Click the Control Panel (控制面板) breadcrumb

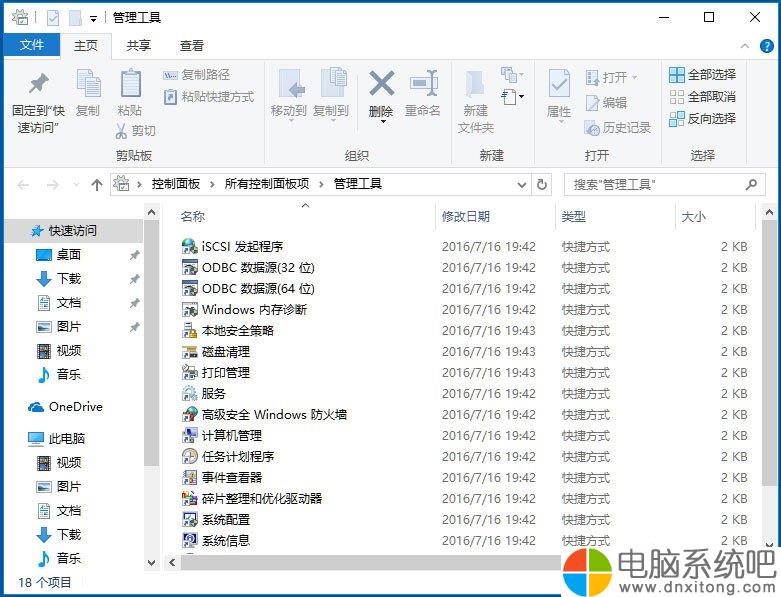[176, 184]
